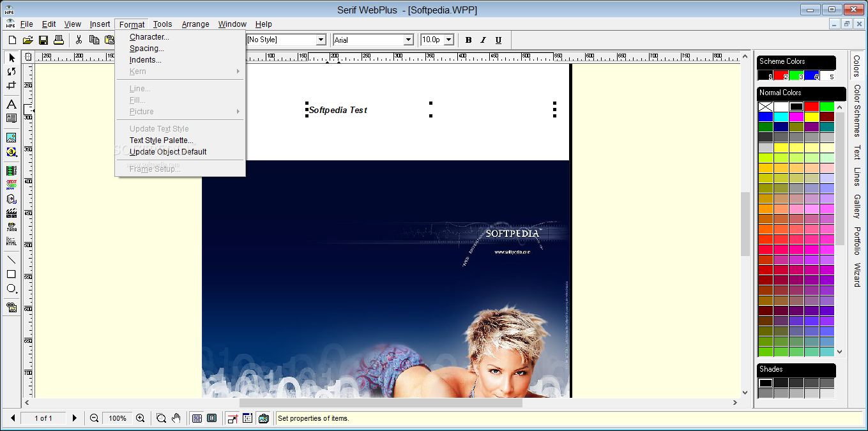Open the Tools menu
Viewport: 868px width, 431px height.
pyautogui.click(x=163, y=24)
